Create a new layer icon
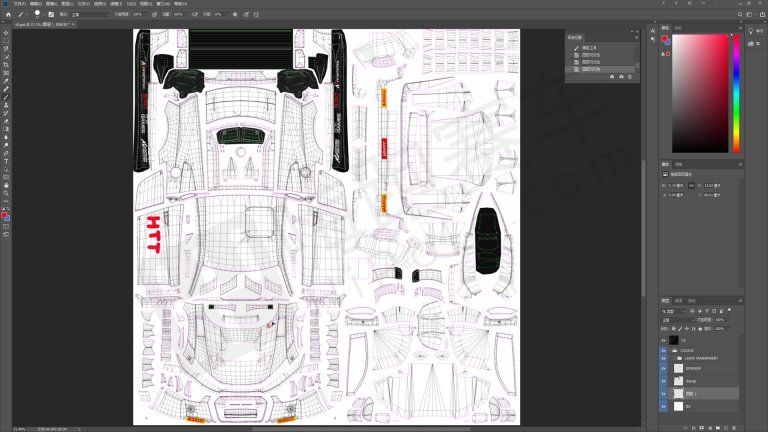Viewport: 768px width, 432px height. 726,428
